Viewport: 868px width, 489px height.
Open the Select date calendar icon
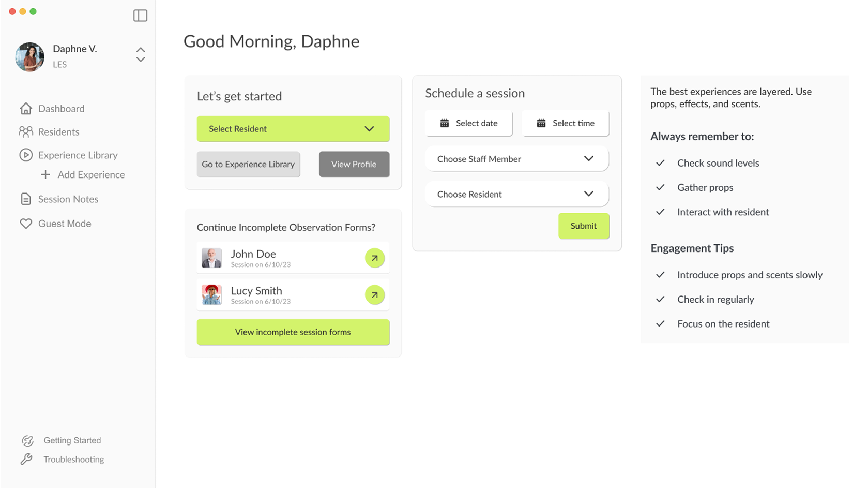pyautogui.click(x=444, y=123)
